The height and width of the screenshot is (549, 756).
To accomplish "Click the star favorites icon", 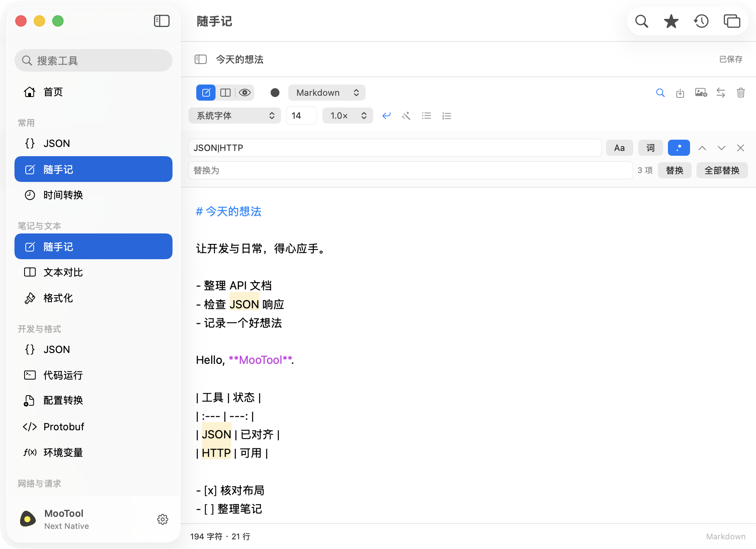I will click(671, 21).
